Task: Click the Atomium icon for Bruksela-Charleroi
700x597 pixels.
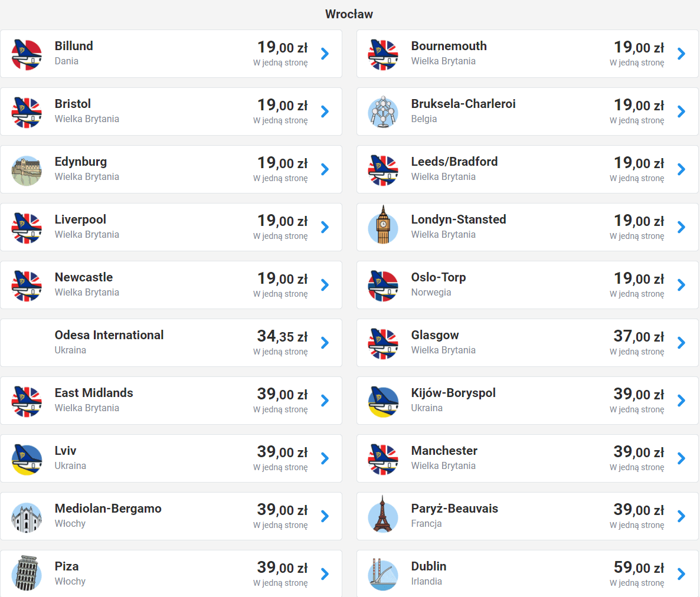Action: point(383,112)
